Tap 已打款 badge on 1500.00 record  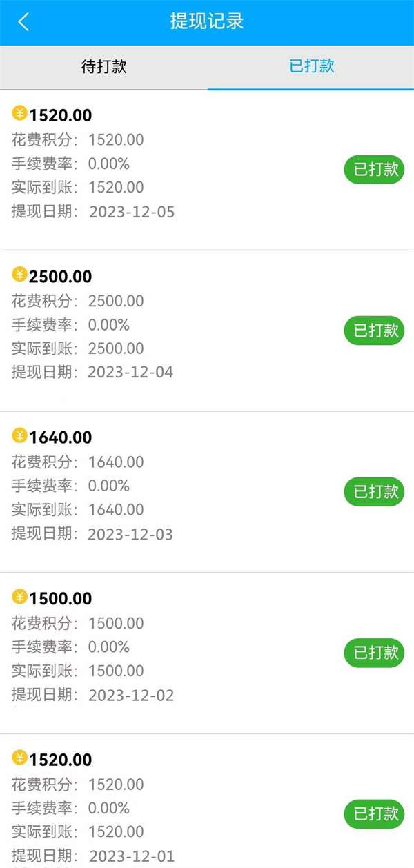point(374,653)
